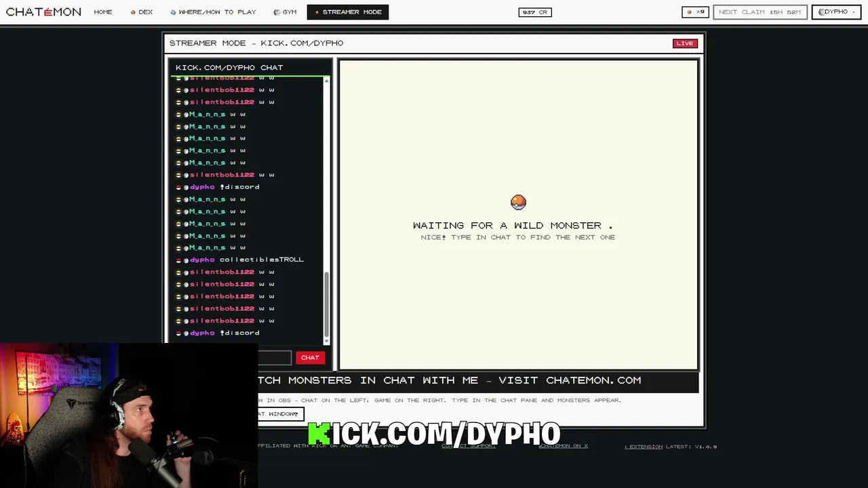
Task: Open the DYPHO account dropdown
Action: tap(836, 12)
